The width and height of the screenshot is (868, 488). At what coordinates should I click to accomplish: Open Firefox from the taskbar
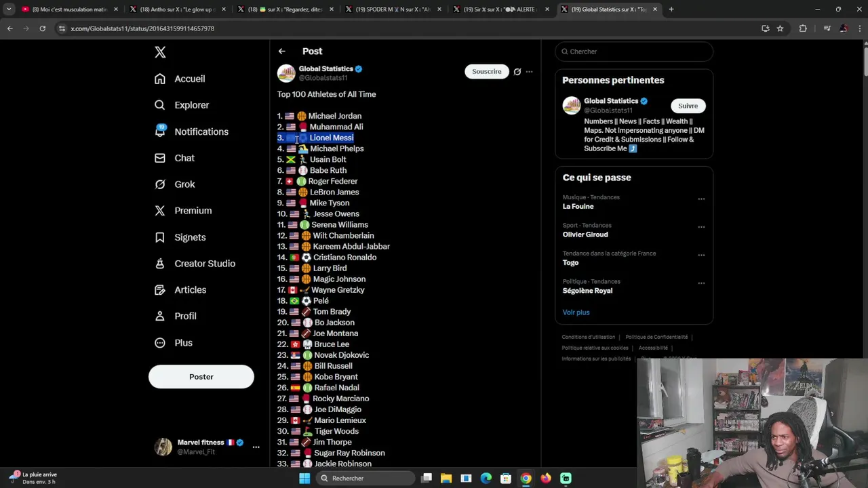click(x=546, y=479)
